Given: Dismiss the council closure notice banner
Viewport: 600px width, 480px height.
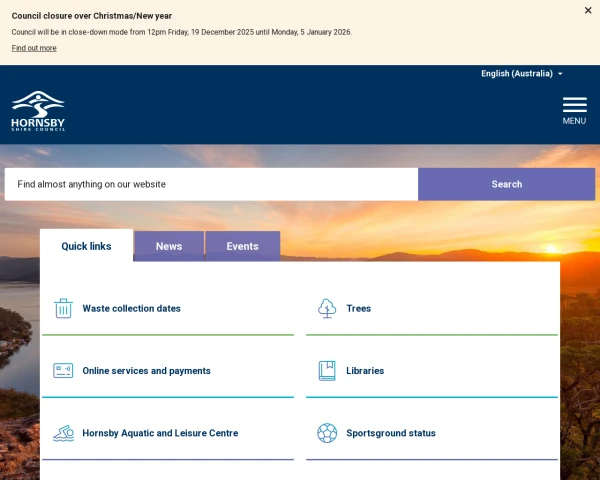Looking at the screenshot, I should click(588, 10).
